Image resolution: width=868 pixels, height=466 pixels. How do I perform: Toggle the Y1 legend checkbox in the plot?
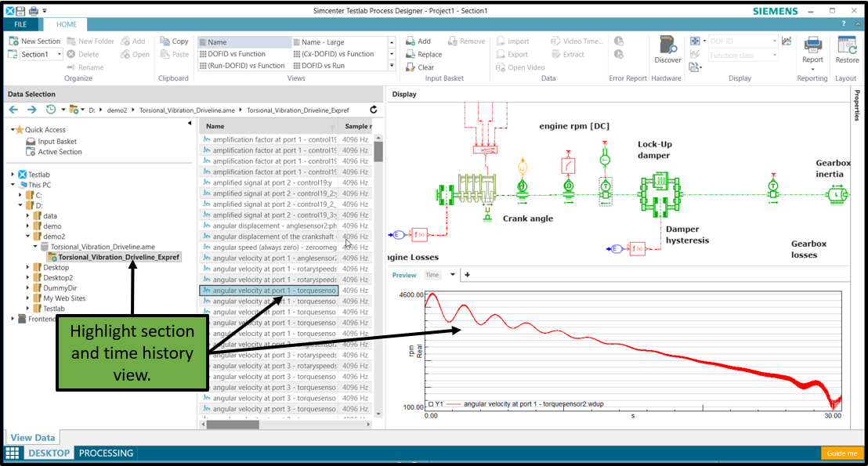(431, 404)
